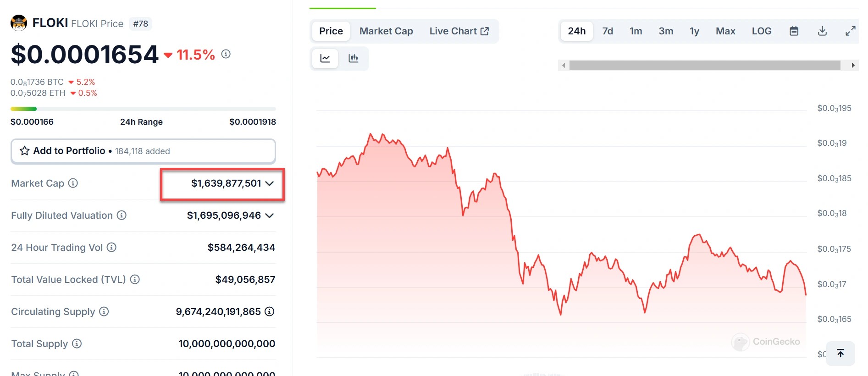Open the Live Chart link
This screenshot has width=868, height=376.
coord(459,31)
